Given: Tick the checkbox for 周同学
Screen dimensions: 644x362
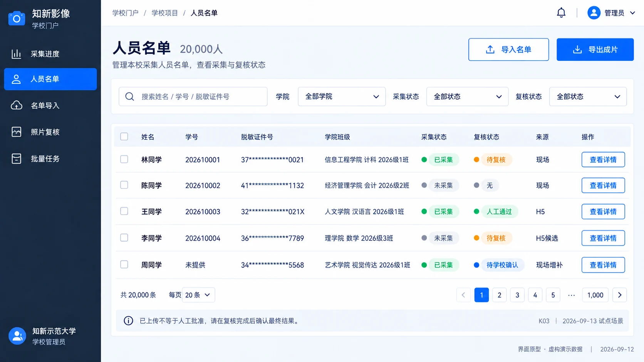Looking at the screenshot, I should [x=124, y=264].
